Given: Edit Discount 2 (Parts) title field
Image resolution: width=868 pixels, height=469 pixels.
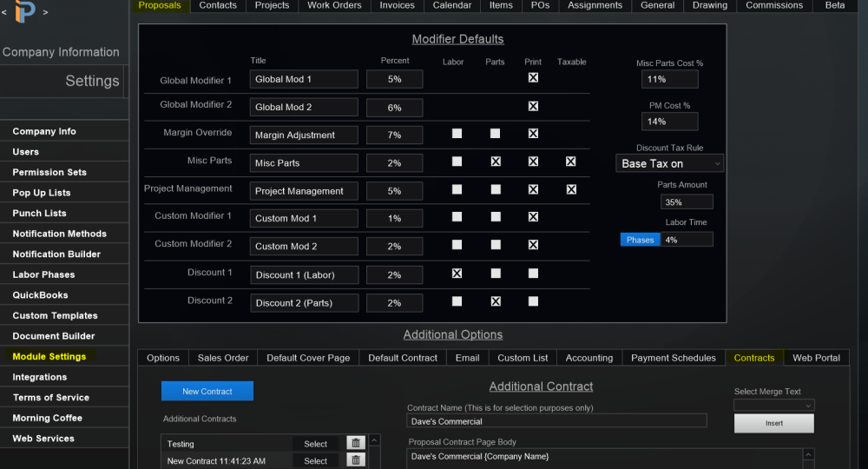Looking at the screenshot, I should pos(303,303).
